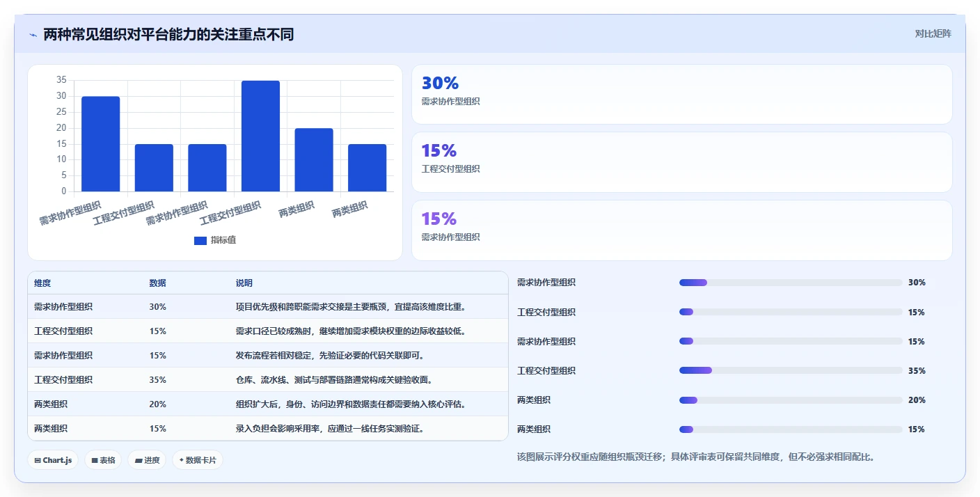Click the 工程交付型组织 35% progress bar
This screenshot has width=980, height=497.
coord(791,370)
